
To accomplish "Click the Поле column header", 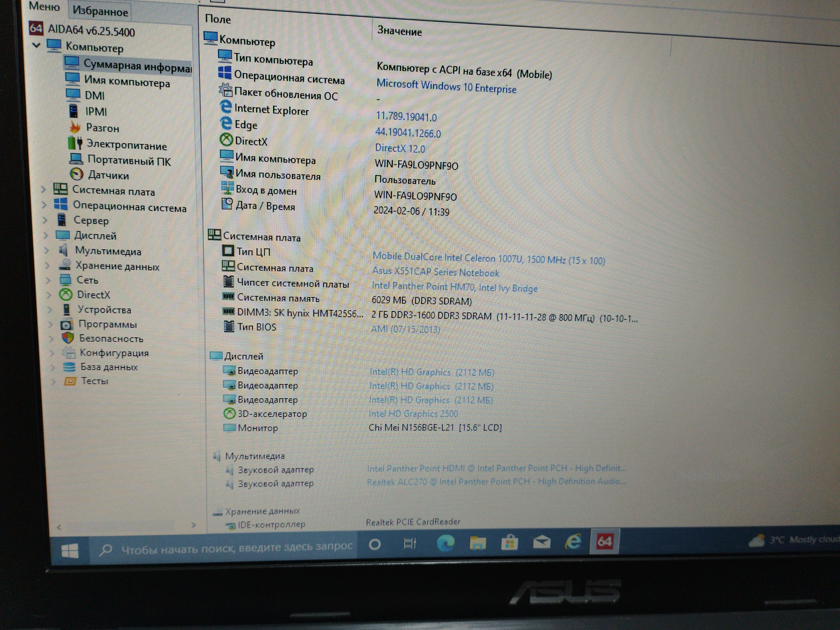I will point(218,19).
